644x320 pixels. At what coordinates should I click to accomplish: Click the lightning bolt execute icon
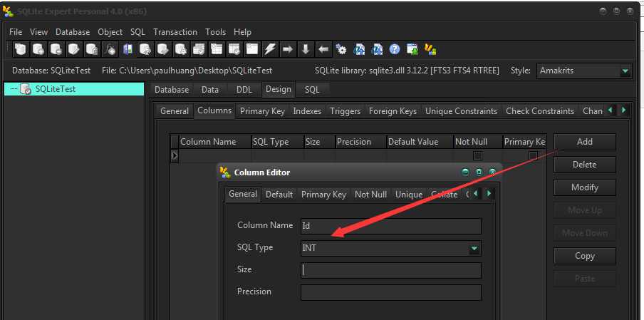pos(269,49)
